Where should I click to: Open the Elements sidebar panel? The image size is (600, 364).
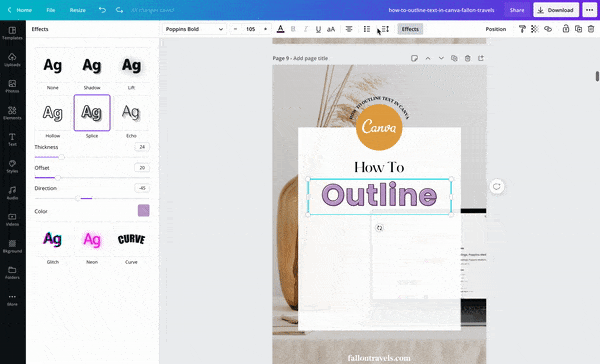pyautogui.click(x=12, y=113)
